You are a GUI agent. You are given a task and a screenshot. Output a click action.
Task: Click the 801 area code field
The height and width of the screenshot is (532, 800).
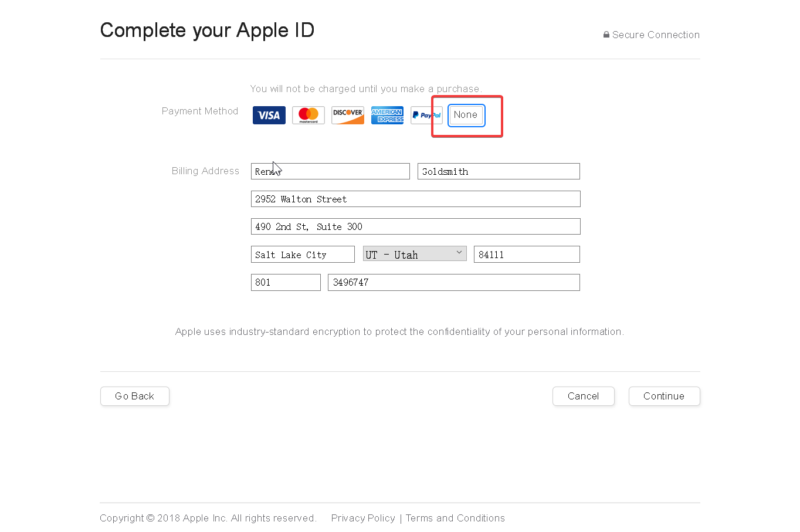coord(286,282)
